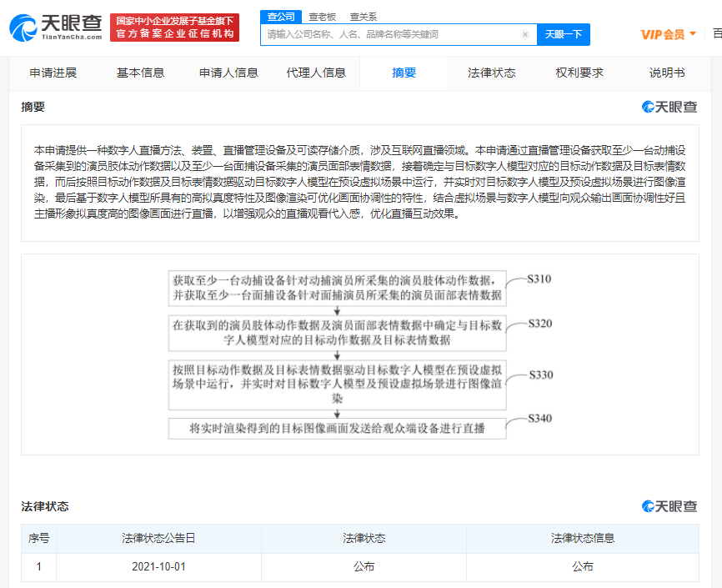Click the red official credit agency banner
This screenshot has width=722, height=588.
point(174,28)
